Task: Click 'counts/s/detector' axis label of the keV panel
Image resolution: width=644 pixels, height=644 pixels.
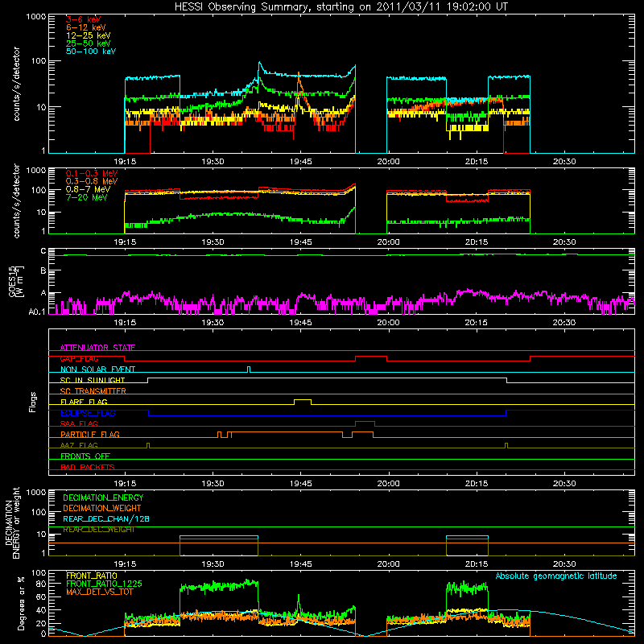Action: pos(17,84)
